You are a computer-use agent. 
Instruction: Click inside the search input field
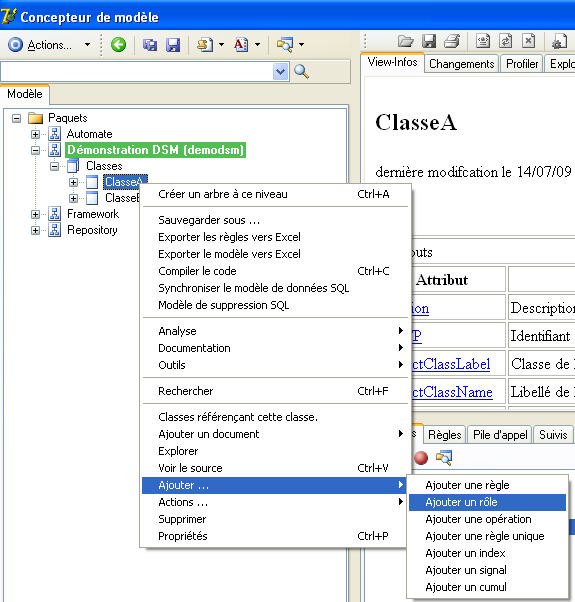tap(137, 72)
